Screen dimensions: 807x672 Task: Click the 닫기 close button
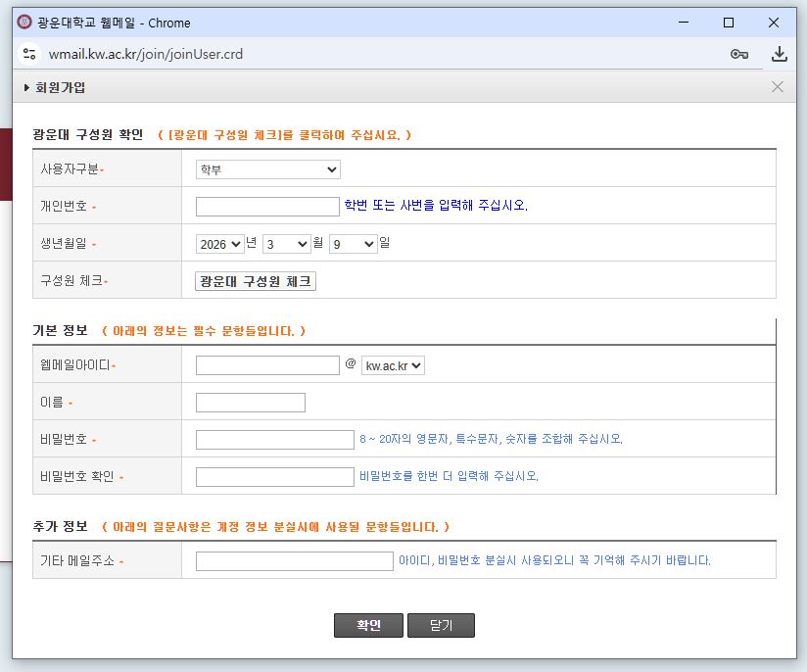pyautogui.click(x=441, y=625)
